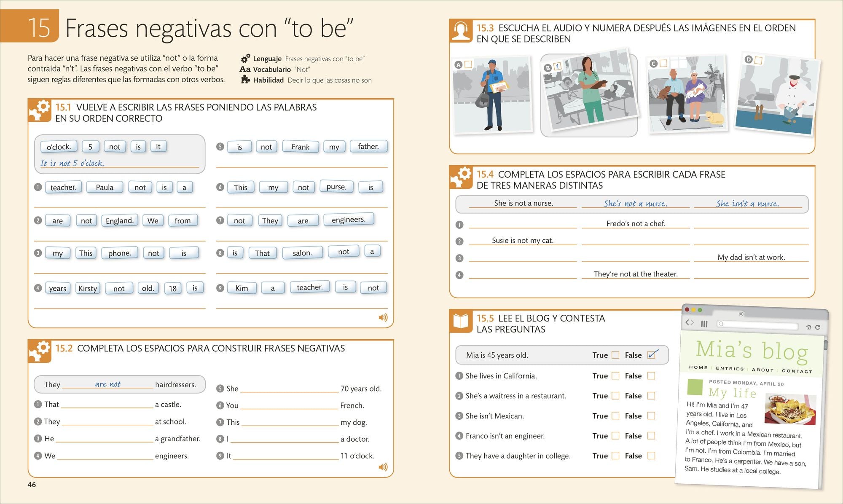
Task: Click the word tile 'Paula'
Action: pos(105,187)
